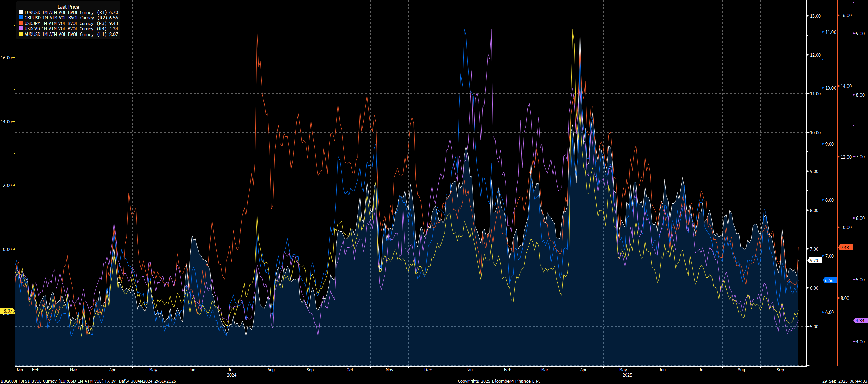Click the 2025 year label on time axis
The width and height of the screenshot is (868, 384).
[x=627, y=375]
